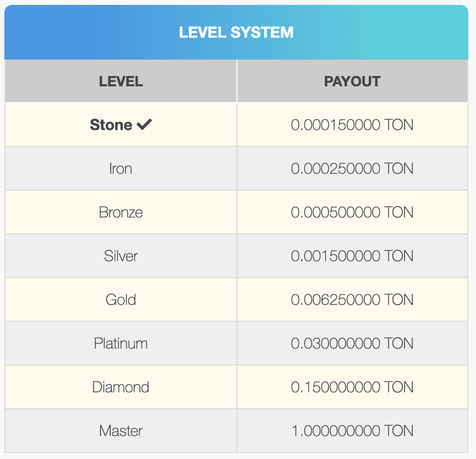Viewport: 476px width, 459px height.
Task: Click the 0.030000000 TON payout value
Action: pos(352,343)
